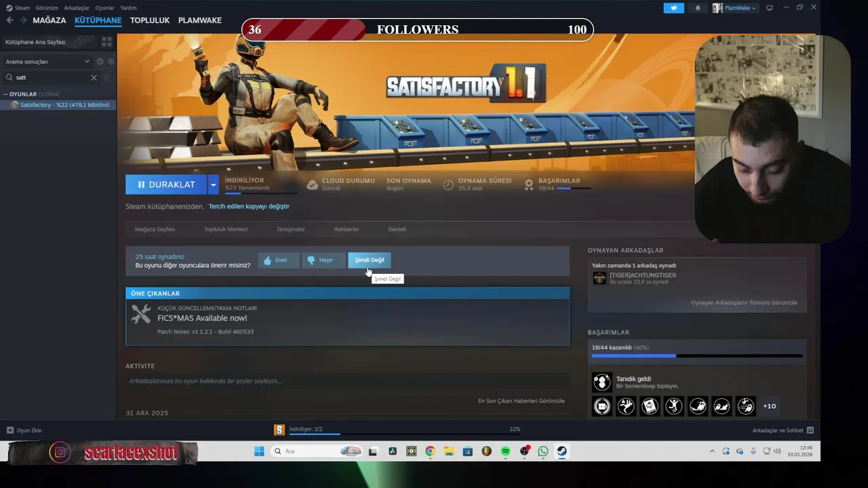Viewport: 868px width, 488px height.
Task: Click the coffee cup achievement icon
Action: pos(601,406)
